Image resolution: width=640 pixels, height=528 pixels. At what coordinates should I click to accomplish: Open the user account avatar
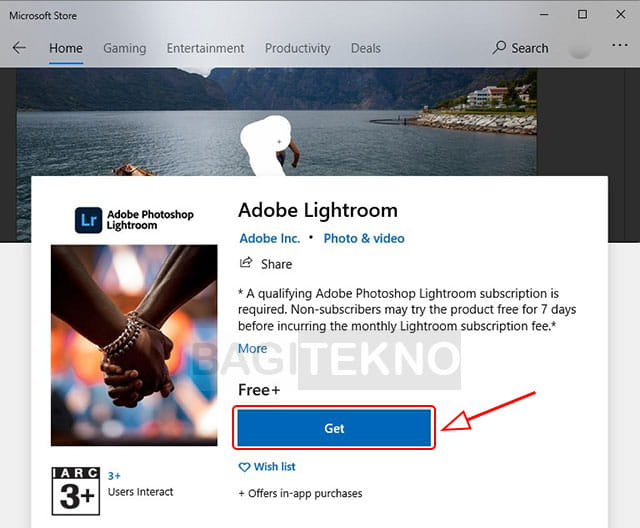pyautogui.click(x=580, y=48)
